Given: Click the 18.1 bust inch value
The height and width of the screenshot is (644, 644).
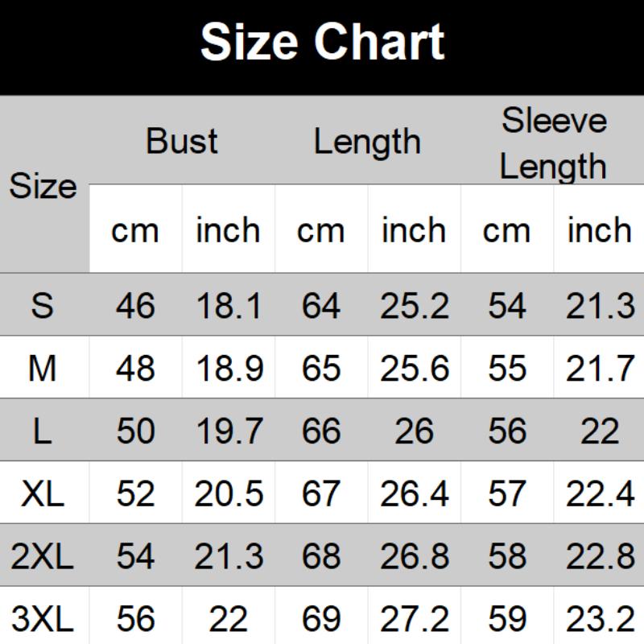Looking at the screenshot, I should (229, 306).
